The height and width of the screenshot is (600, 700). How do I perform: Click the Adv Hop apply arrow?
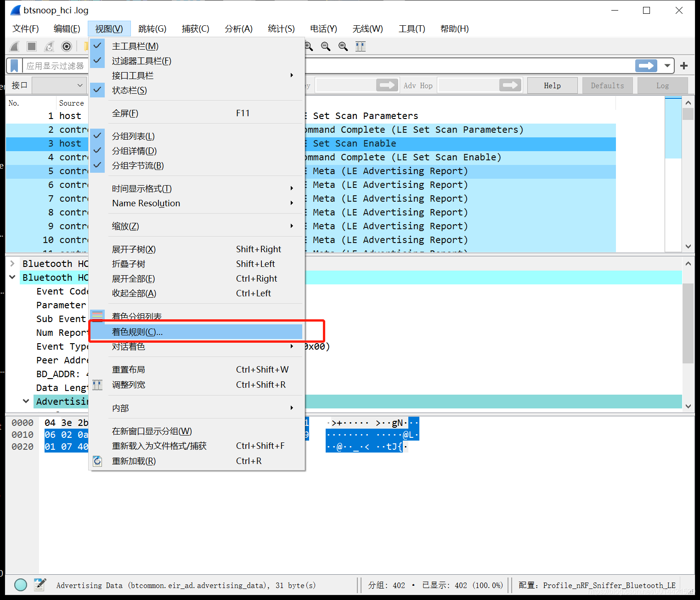point(510,85)
